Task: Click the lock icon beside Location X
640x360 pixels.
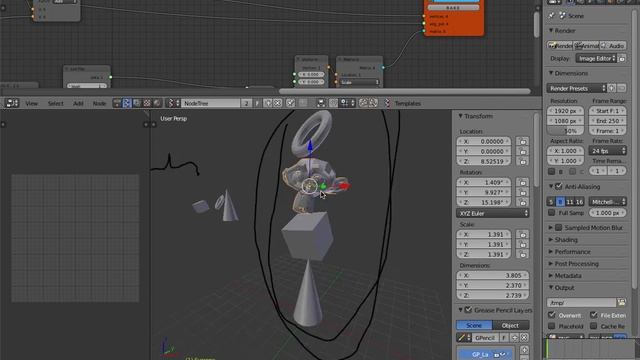Action: tap(522, 141)
